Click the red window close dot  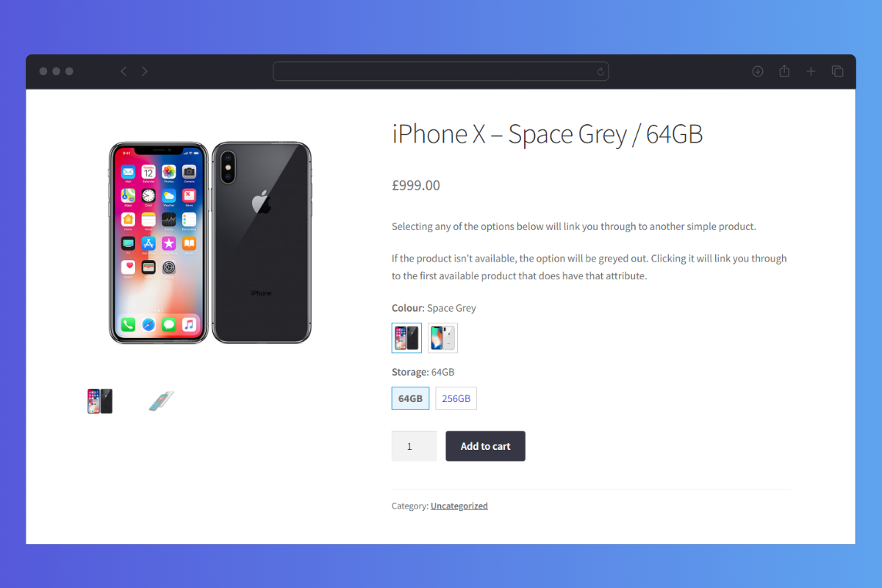43,71
